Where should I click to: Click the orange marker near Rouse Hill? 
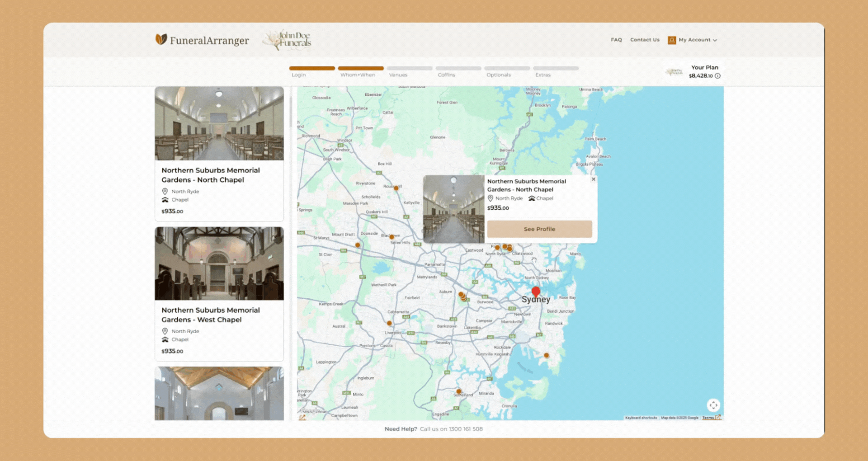click(396, 188)
